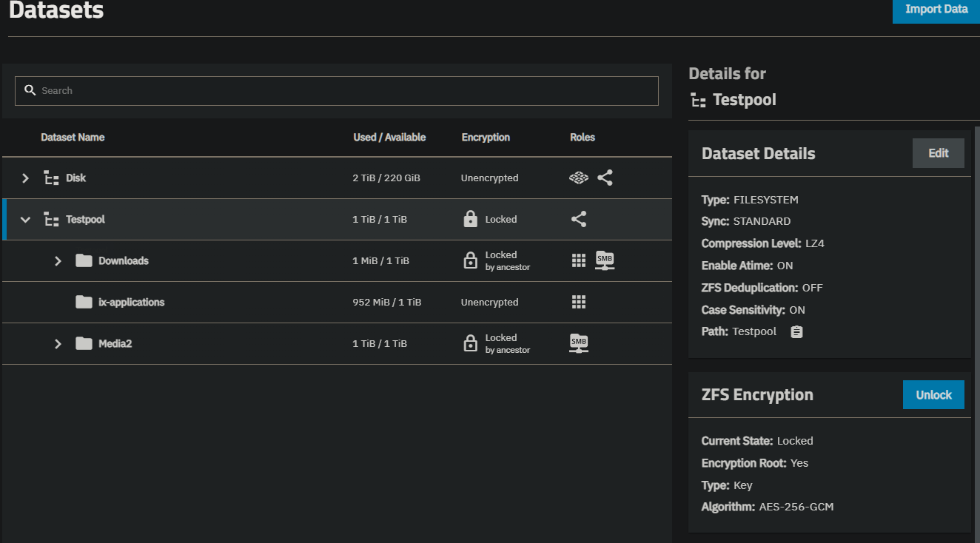
Task: Click the lock icon in Downloads row
Action: pyautogui.click(x=470, y=260)
